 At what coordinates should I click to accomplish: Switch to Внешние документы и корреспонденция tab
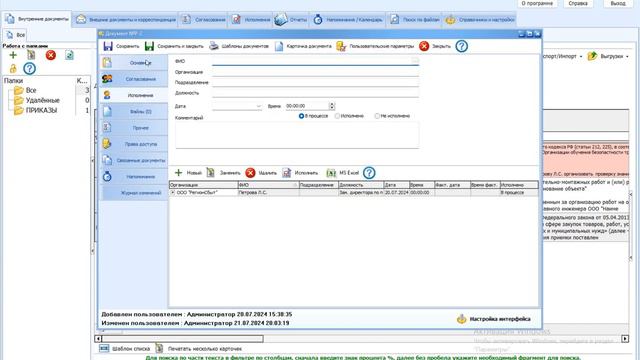pos(126,19)
